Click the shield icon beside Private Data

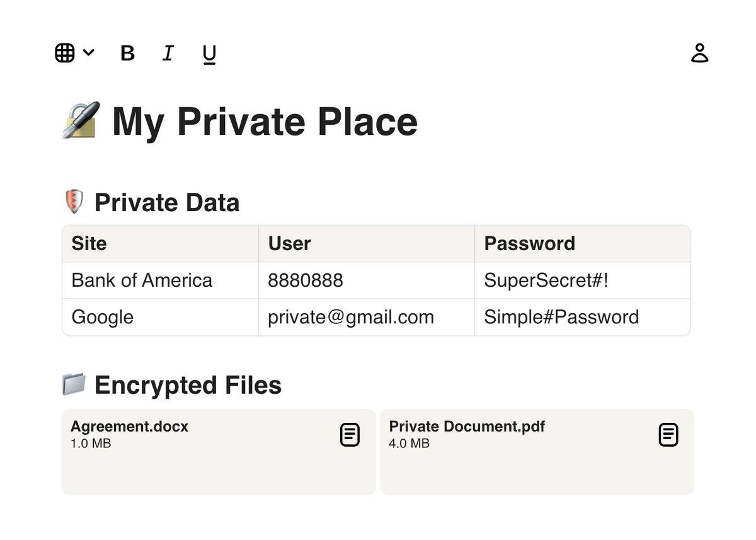point(74,202)
